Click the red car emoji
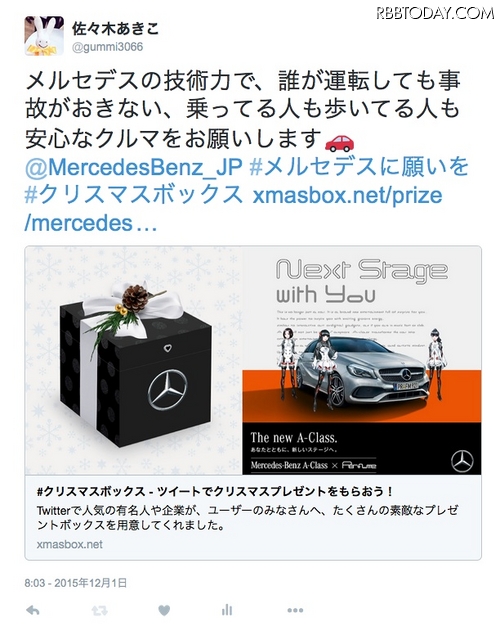500x640 pixels. click(x=339, y=143)
